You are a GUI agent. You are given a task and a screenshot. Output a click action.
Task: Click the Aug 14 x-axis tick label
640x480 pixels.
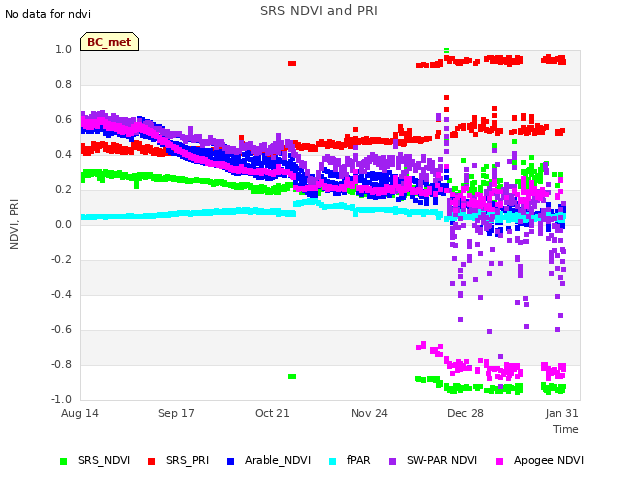click(x=80, y=413)
